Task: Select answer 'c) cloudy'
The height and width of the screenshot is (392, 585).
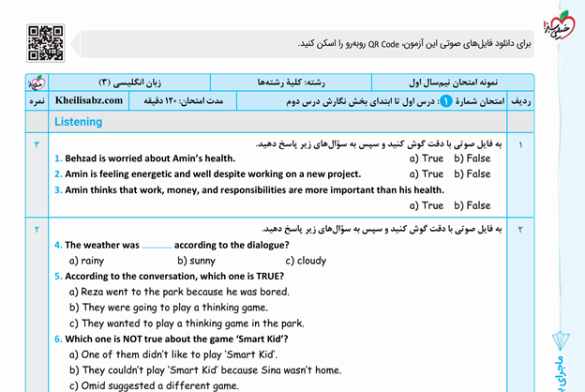Action: click(x=306, y=261)
